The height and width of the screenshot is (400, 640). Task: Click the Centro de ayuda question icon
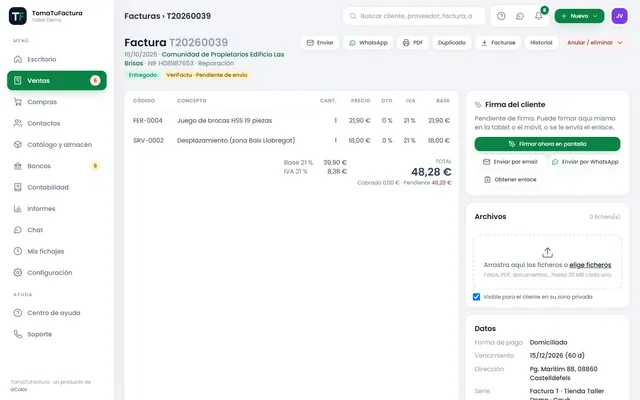tap(18, 313)
